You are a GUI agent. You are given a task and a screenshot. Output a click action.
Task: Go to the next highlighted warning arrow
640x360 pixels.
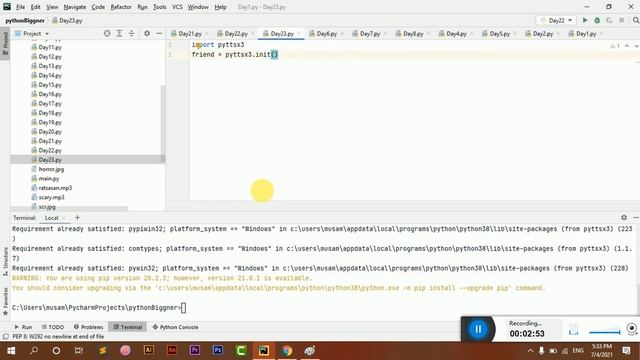[636, 46]
